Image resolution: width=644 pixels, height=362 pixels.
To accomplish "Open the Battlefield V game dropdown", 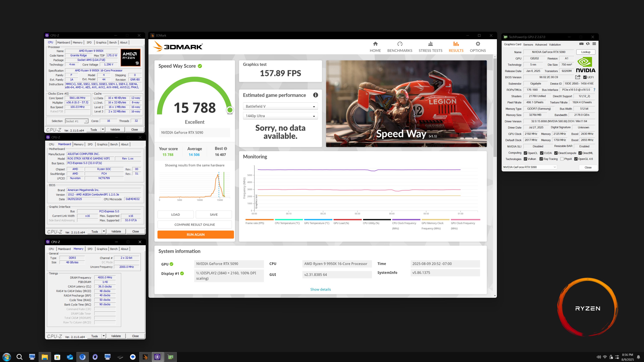I will tap(280, 106).
